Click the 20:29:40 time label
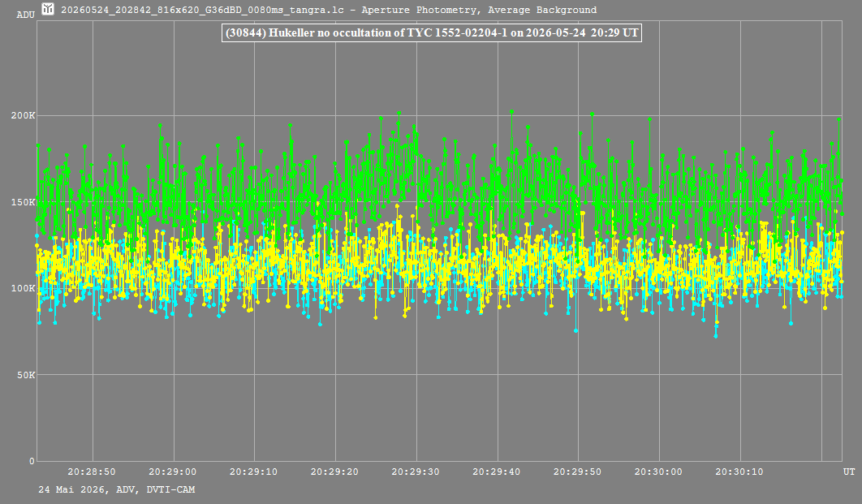 [497, 472]
